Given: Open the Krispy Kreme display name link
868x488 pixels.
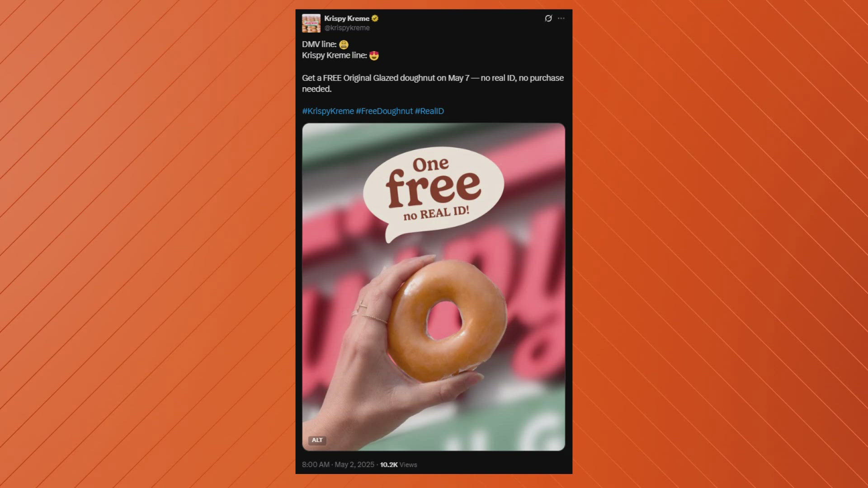Looking at the screenshot, I should [347, 19].
